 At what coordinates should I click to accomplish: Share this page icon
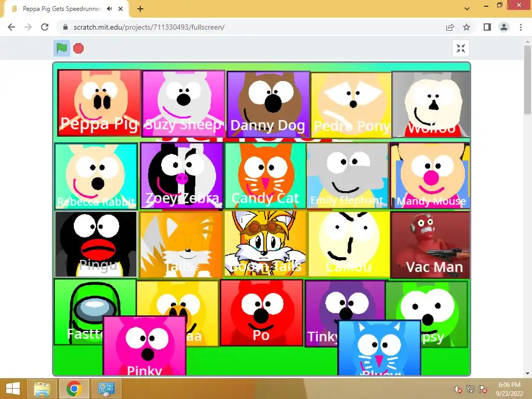pyautogui.click(x=450, y=27)
